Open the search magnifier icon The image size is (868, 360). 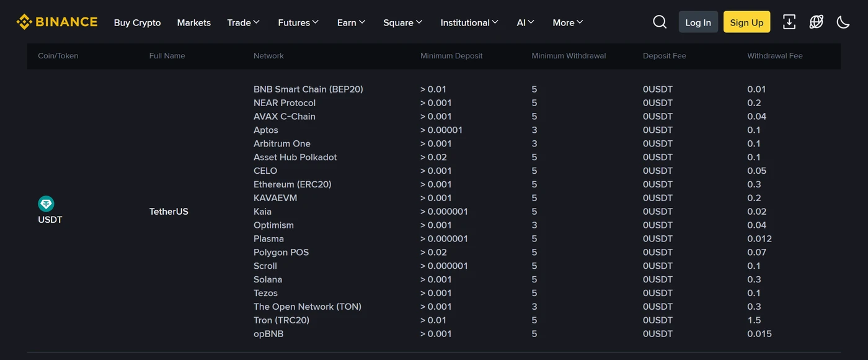(x=660, y=22)
